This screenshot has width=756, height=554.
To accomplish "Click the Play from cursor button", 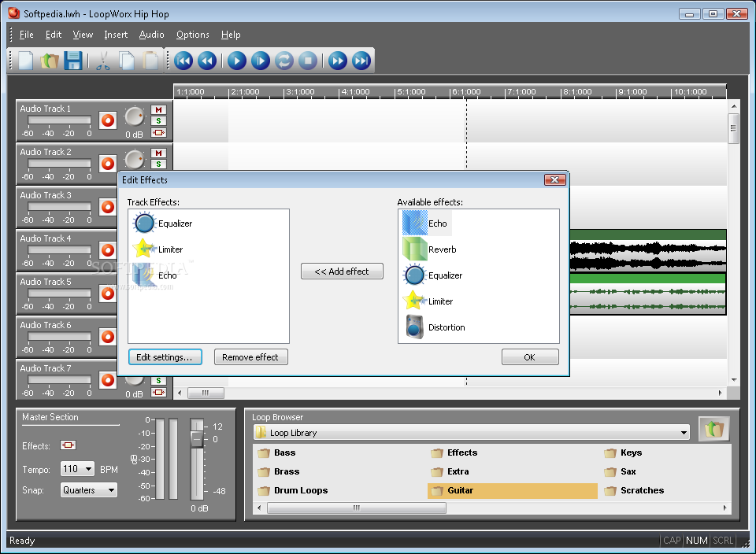I will click(261, 61).
